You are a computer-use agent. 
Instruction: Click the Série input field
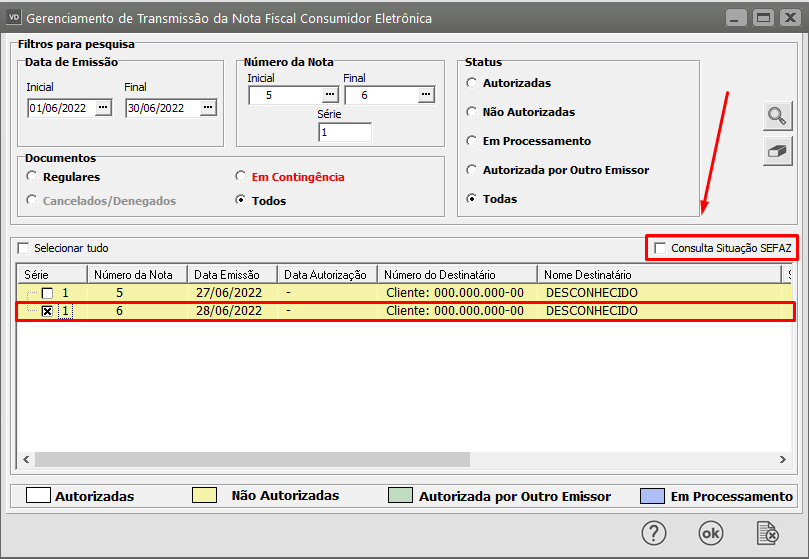[345, 132]
